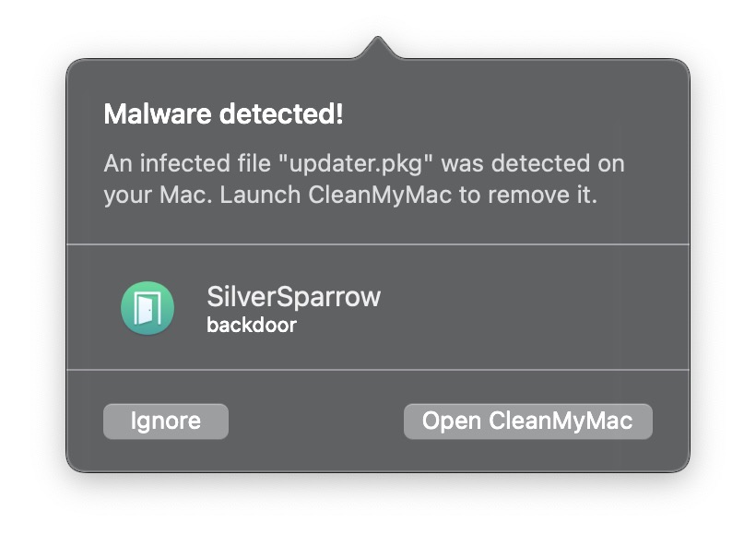Click the "was detected on" text in the message
The height and width of the screenshot is (546, 756).
[533, 163]
